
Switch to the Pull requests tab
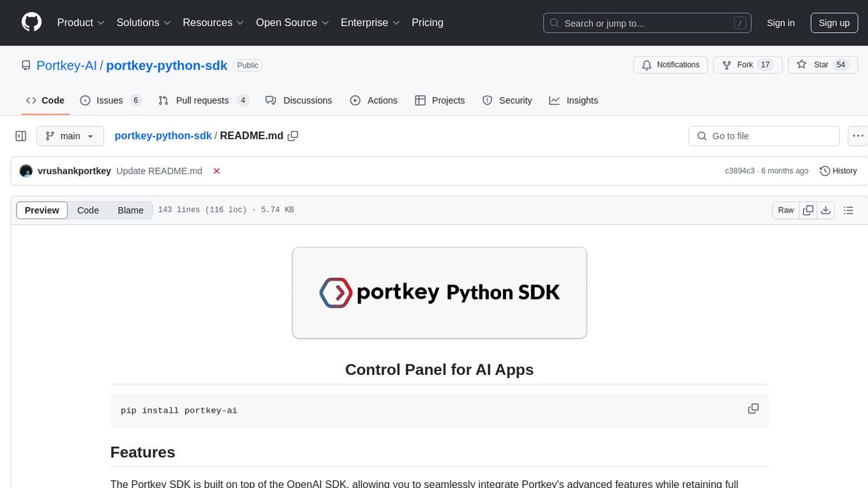(x=204, y=100)
